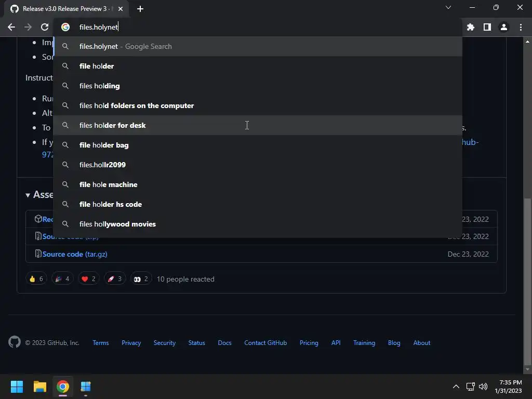Open the Blog footer link
This screenshot has height=399, width=532.
tap(394, 343)
